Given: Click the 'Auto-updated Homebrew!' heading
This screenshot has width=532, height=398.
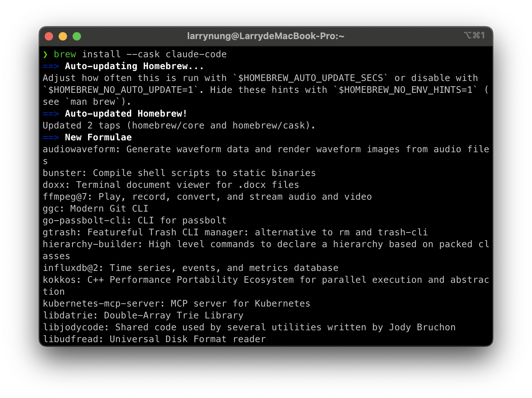Looking at the screenshot, I should [x=126, y=114].
